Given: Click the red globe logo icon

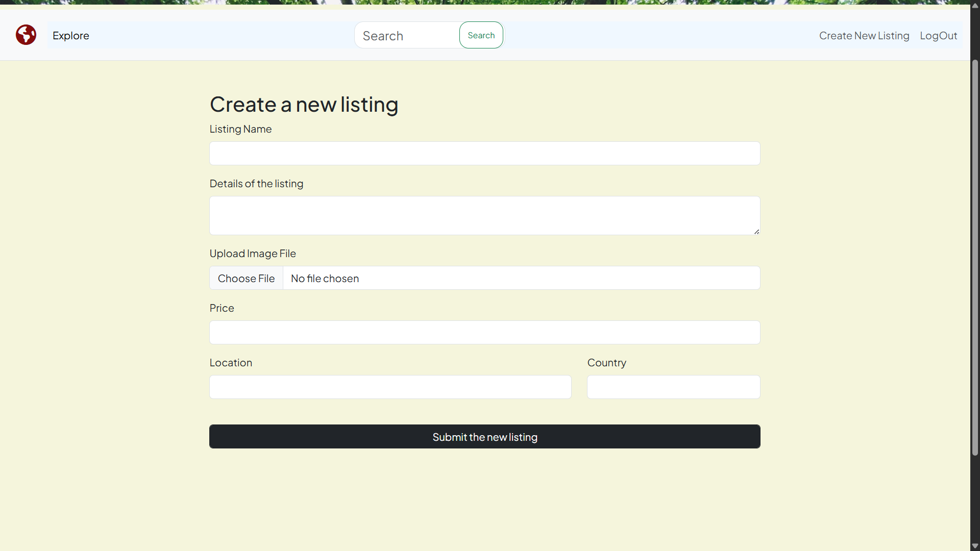Looking at the screenshot, I should (x=26, y=35).
